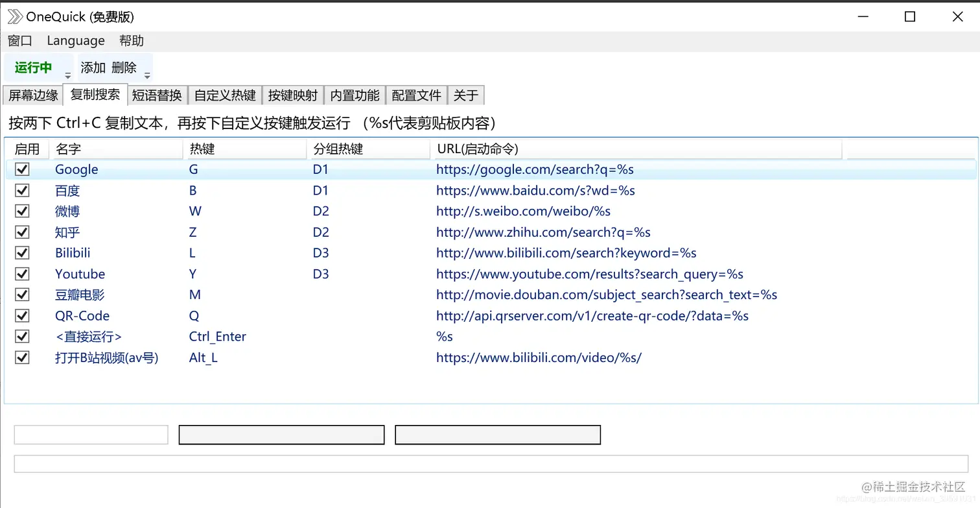980x508 pixels.
Task: Open the 自定义热键 tab
Action: 225,95
